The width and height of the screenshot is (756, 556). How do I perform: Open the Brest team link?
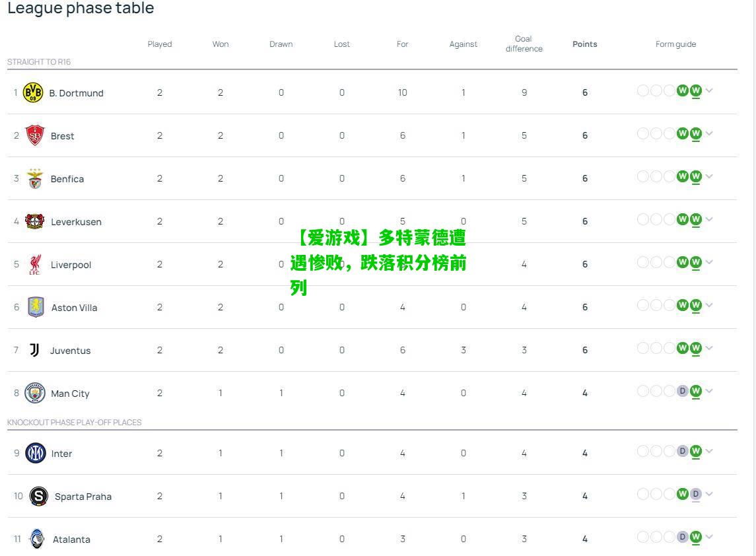62,136
